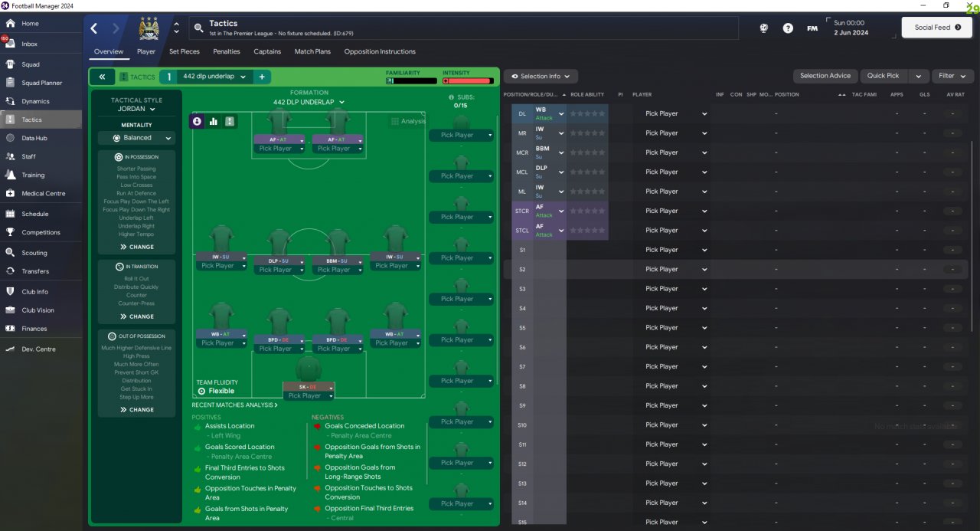Open Scouting magnifier icon
This screenshot has width=980, height=531.
[10, 252]
